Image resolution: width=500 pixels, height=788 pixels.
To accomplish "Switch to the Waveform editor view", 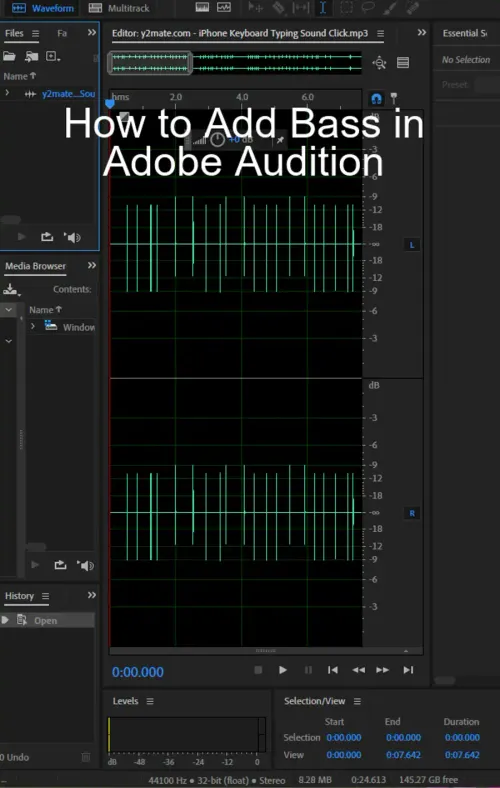I will point(42,8).
